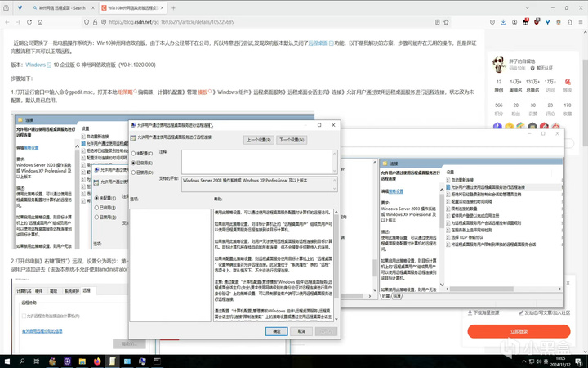Click the orange 立即登录 button
Image resolution: width=588 pixels, height=368 pixels.
[519, 331]
